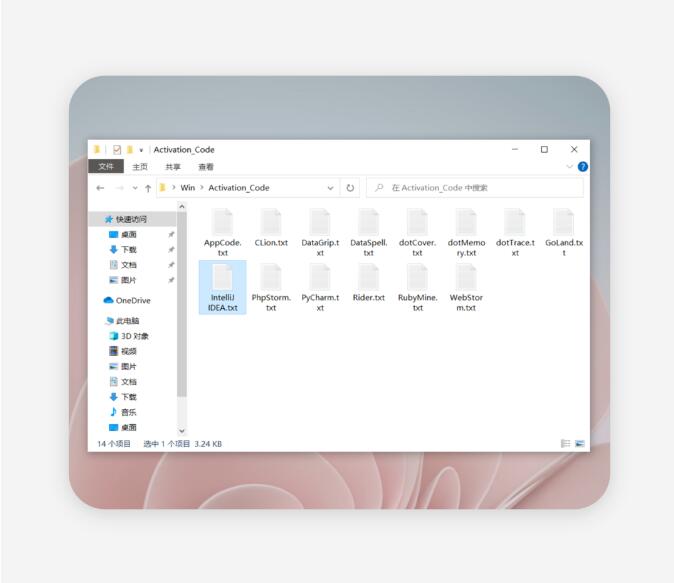Click the back navigation arrow
Viewport: 674px width, 583px height.
(100, 188)
